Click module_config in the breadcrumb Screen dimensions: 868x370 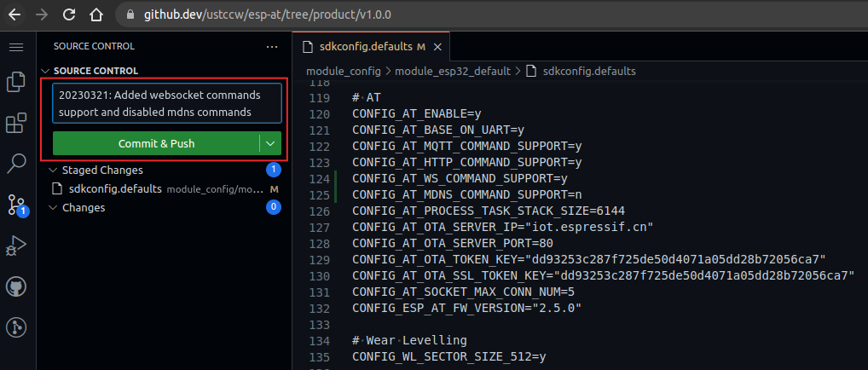click(x=344, y=71)
